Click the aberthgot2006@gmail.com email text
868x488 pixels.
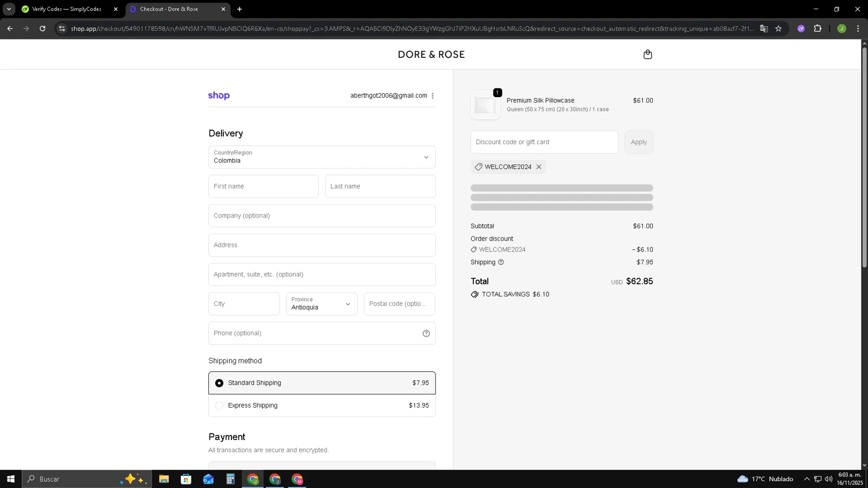coord(388,95)
